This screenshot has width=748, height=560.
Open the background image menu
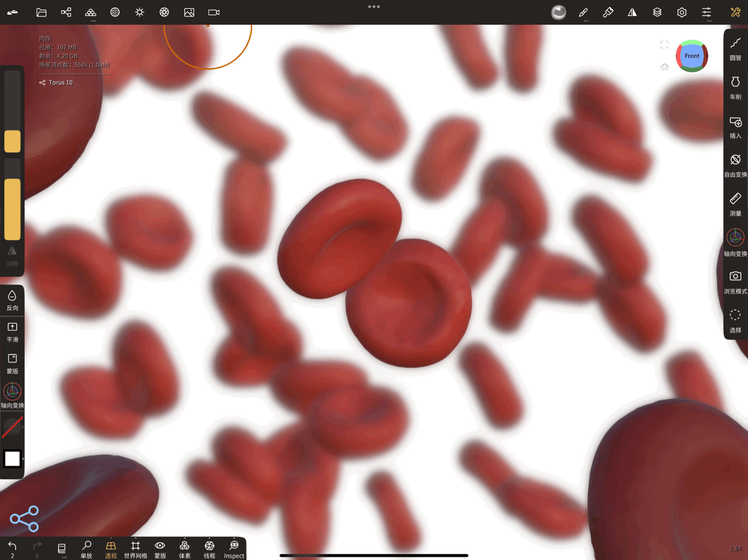(189, 12)
